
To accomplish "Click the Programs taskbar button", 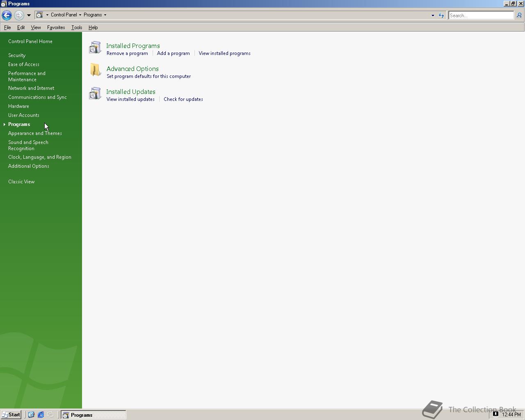I will click(94, 415).
